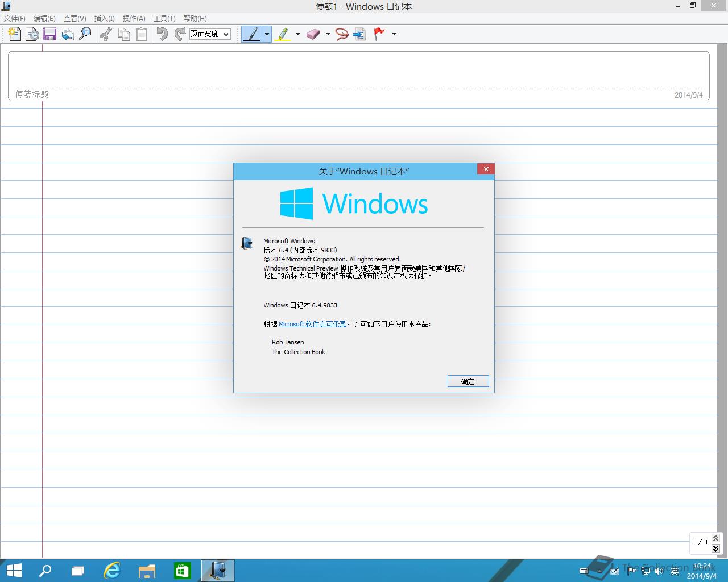Screen dimensions: 728x582
Task: Click the Windows Start button
Action: tap(14, 571)
